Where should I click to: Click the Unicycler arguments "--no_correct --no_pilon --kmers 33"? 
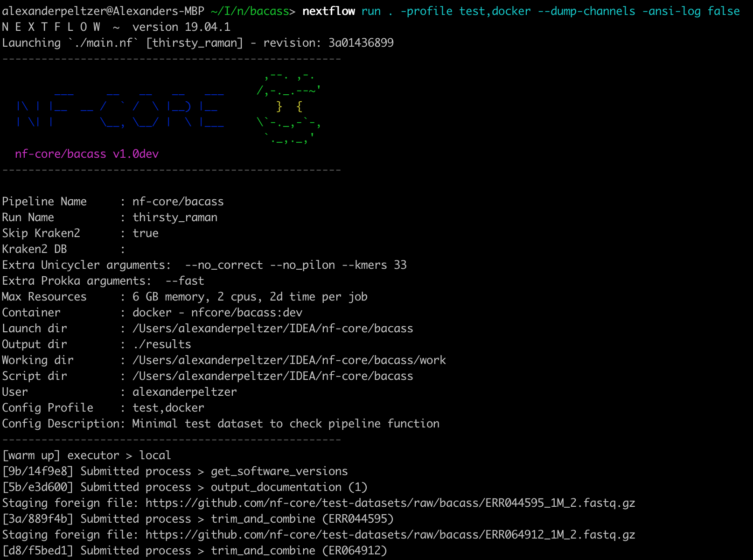click(296, 265)
